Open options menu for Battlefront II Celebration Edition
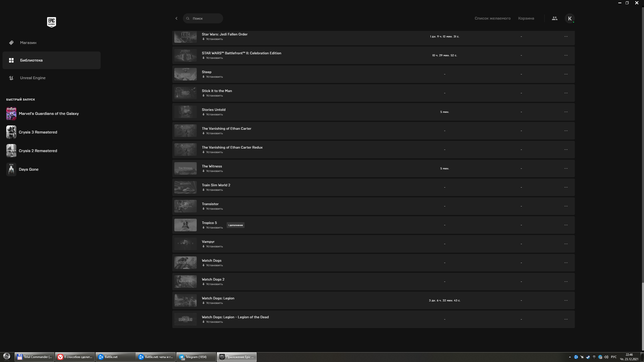 tap(566, 55)
